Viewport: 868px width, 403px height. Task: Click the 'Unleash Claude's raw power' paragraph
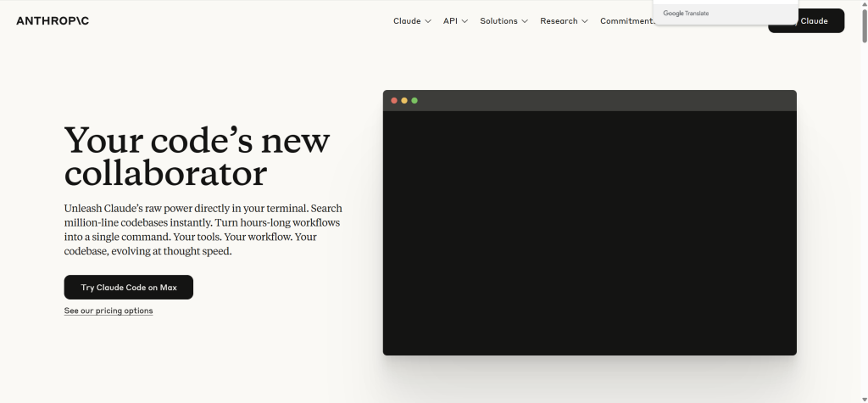pos(203,229)
